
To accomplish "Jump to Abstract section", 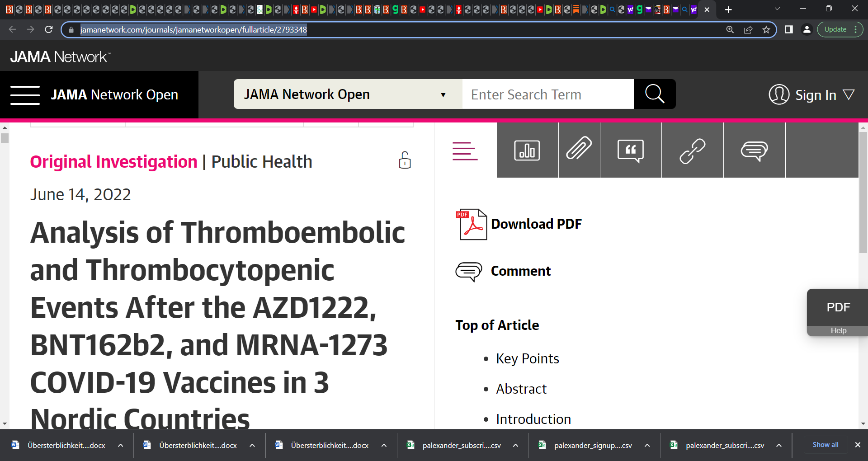I will coord(521,389).
